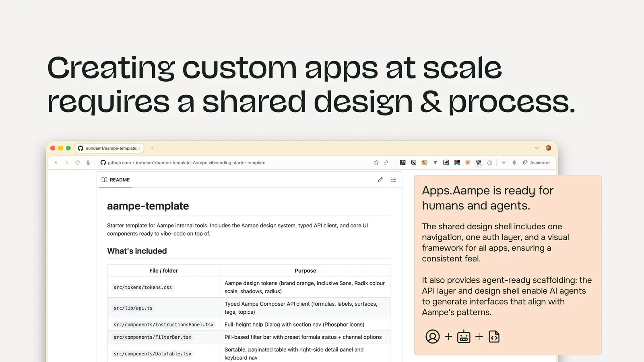
Task: Click the fork and keys extension icon
Action: [x=479, y=162]
